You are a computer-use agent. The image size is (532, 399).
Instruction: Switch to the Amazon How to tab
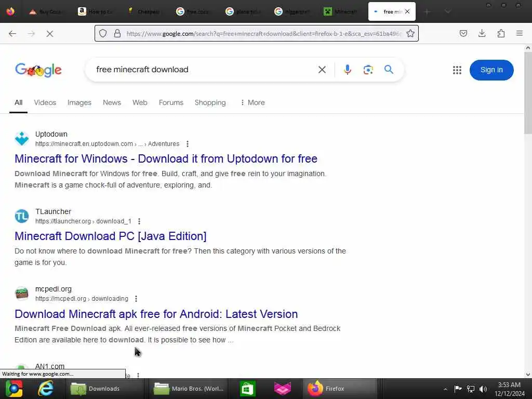tap(96, 11)
